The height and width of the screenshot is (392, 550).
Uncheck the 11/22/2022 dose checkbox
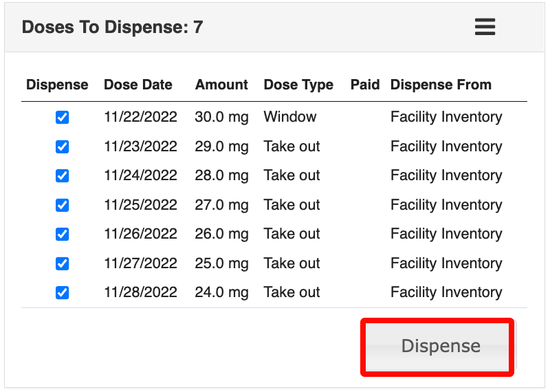(x=62, y=118)
